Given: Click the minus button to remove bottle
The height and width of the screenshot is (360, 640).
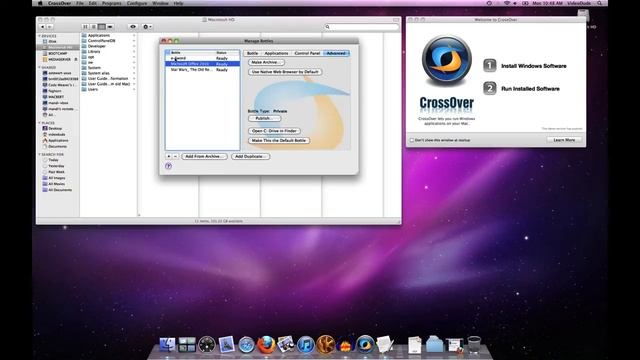Looking at the screenshot, I should click(x=176, y=156).
